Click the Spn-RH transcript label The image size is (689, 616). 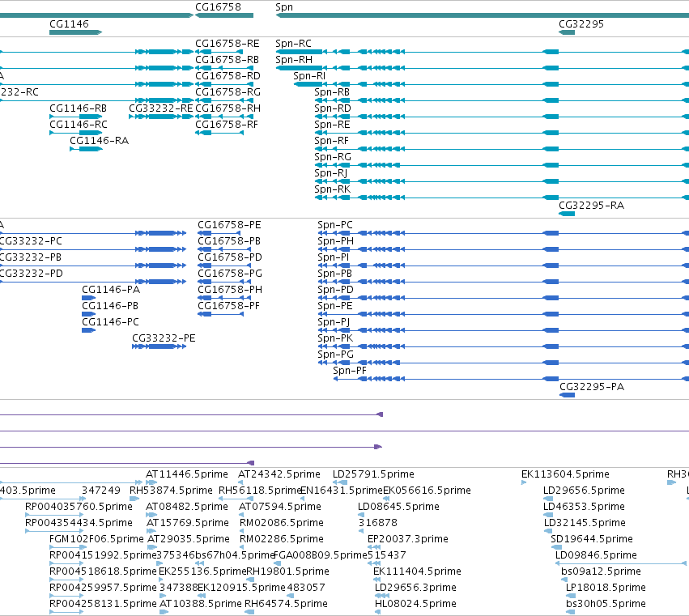click(x=294, y=60)
